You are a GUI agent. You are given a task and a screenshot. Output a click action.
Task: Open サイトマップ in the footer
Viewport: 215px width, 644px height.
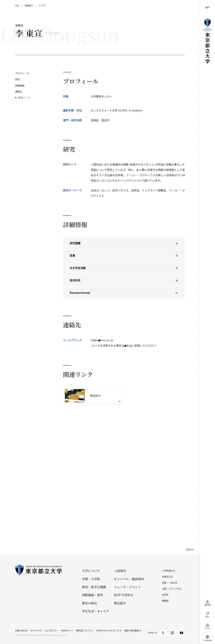(36, 630)
